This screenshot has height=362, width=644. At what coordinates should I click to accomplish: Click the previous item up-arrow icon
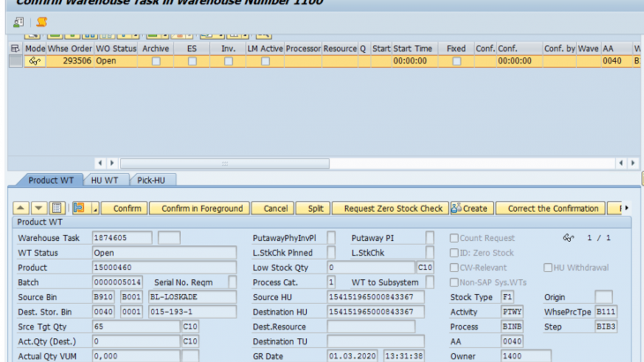pos(24,208)
